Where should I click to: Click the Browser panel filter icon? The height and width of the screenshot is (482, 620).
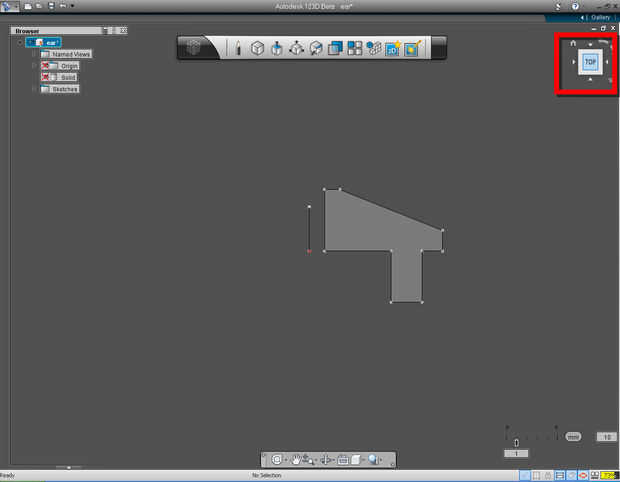coord(106,30)
